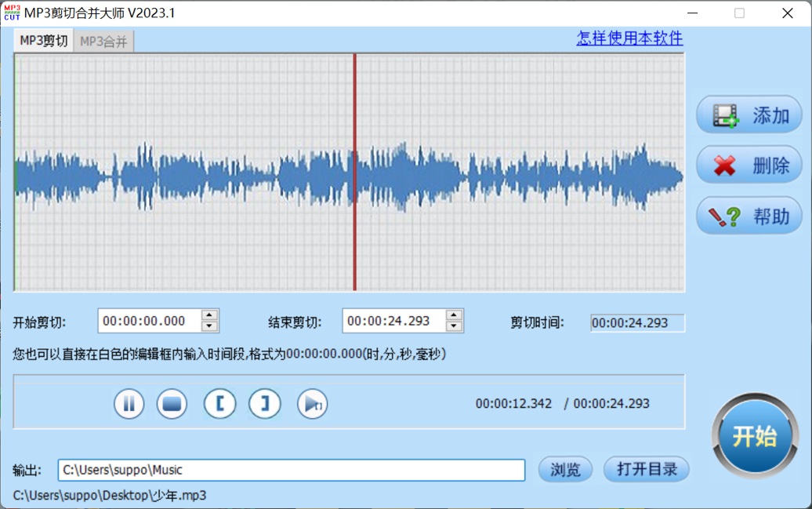Open the 怎样使用本软件 help link

click(629, 38)
